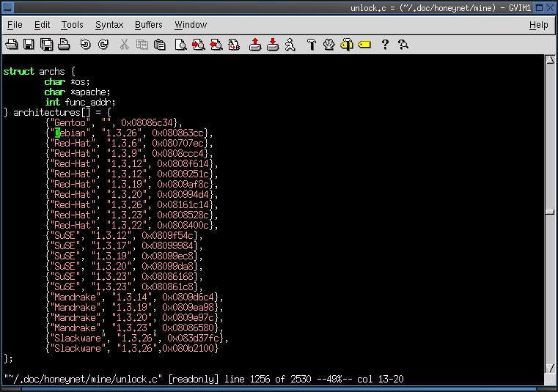Viewport: 558px width, 392px height.
Task: Click the "struct" keyword in the code
Action: pyautogui.click(x=18, y=71)
